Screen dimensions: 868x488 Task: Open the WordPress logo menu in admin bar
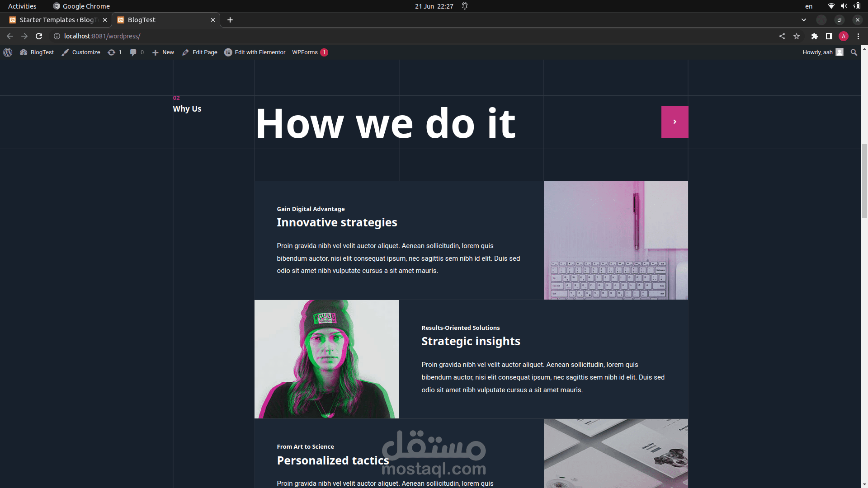[7, 52]
